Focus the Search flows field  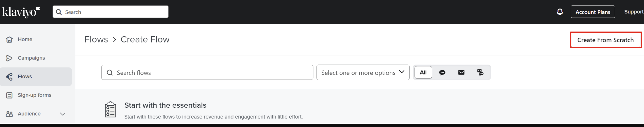(x=207, y=73)
